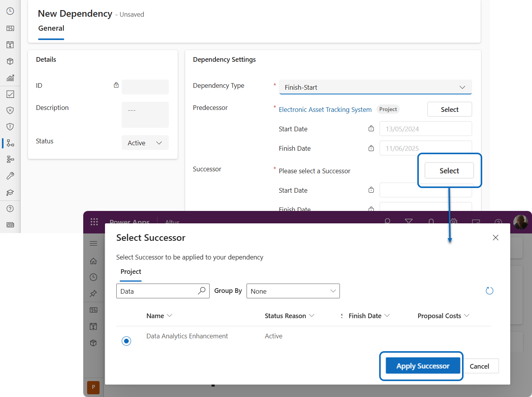Click the help question mark sidebar icon
The image size is (532, 397).
[x=10, y=209]
